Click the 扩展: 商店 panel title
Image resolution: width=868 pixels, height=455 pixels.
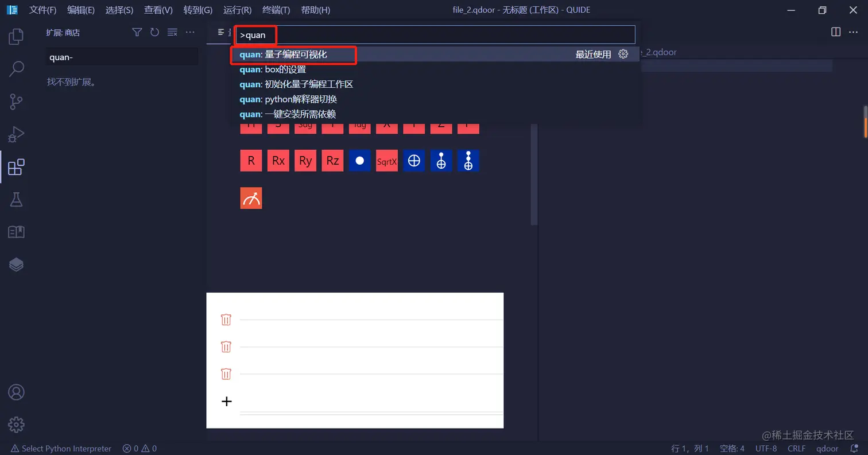coord(63,33)
